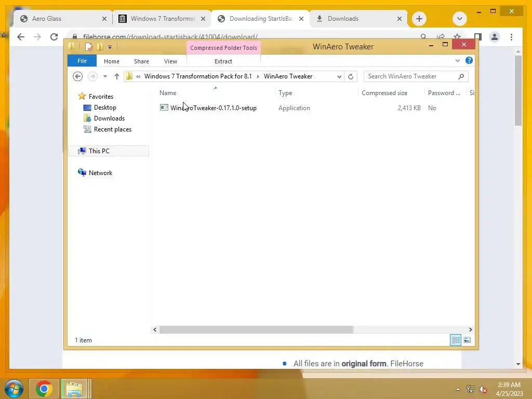Click the muted volume tray icon

click(483, 389)
